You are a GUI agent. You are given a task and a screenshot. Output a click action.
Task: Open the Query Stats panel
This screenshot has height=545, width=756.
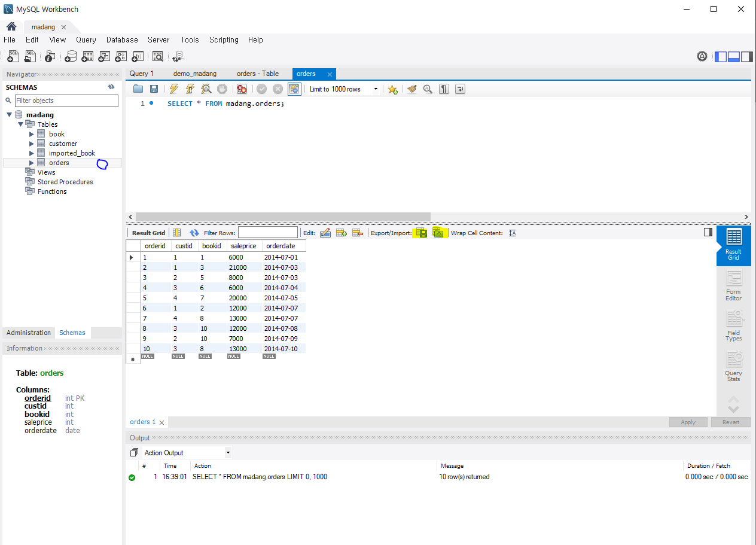click(733, 366)
